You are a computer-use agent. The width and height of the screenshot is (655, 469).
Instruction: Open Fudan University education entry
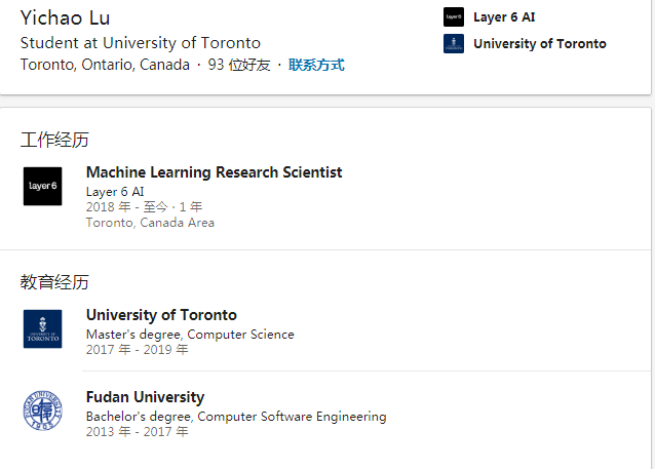point(145,397)
